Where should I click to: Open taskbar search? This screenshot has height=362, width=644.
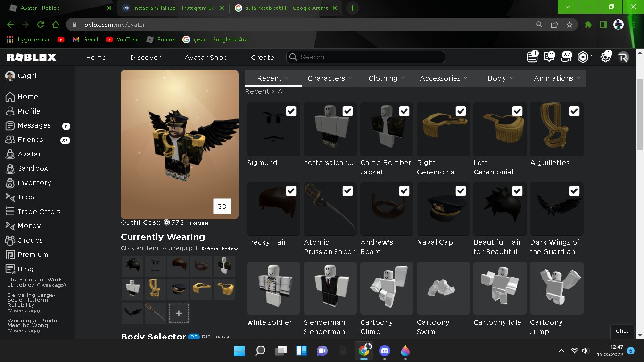coord(260,351)
